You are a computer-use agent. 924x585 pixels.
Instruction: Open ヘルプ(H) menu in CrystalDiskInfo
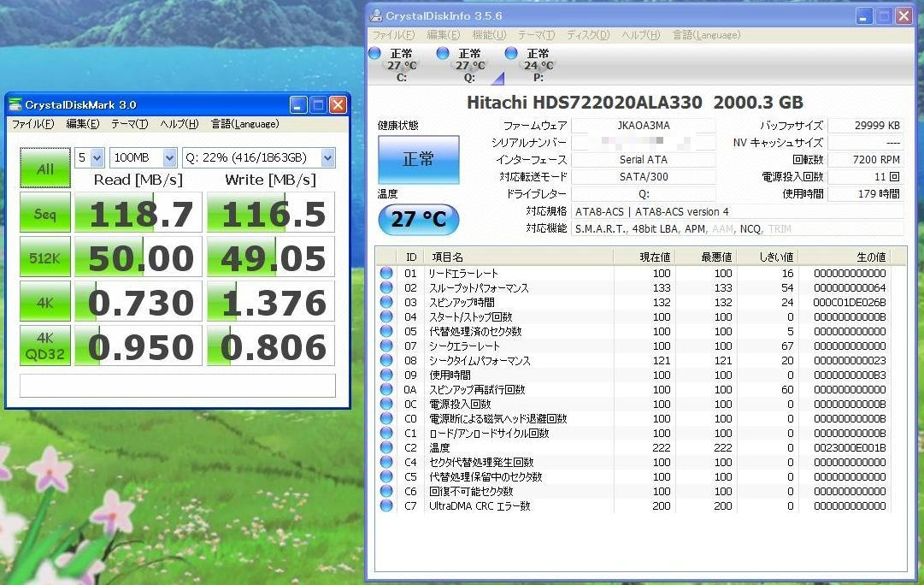[640, 35]
